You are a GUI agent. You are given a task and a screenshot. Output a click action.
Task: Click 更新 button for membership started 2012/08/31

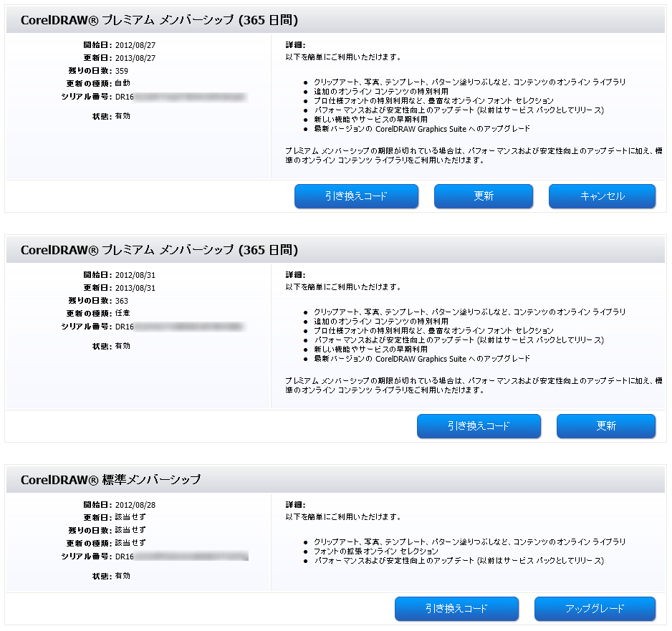606,426
